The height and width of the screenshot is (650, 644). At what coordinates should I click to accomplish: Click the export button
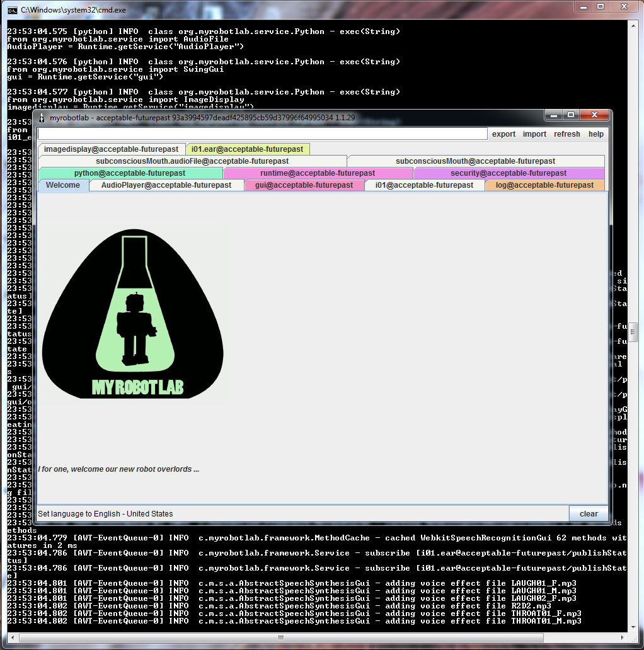tap(503, 134)
